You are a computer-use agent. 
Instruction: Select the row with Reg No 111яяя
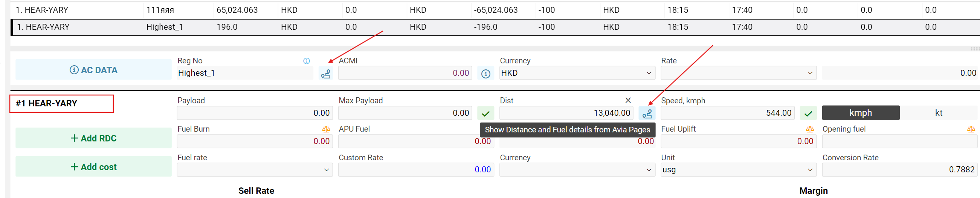[x=160, y=10]
